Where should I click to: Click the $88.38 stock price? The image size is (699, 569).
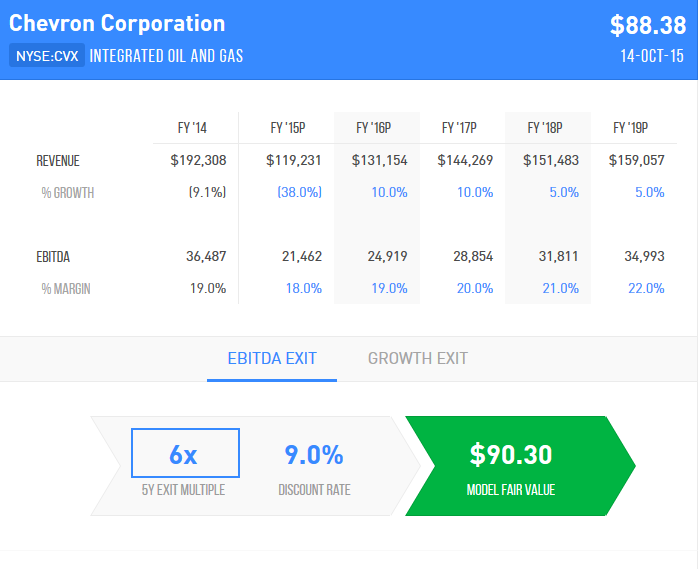tap(647, 24)
